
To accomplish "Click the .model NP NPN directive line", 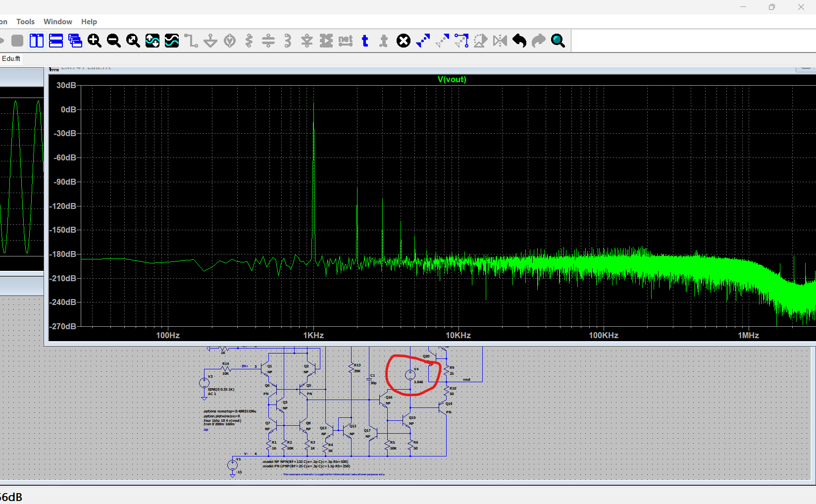I will click(x=305, y=461).
